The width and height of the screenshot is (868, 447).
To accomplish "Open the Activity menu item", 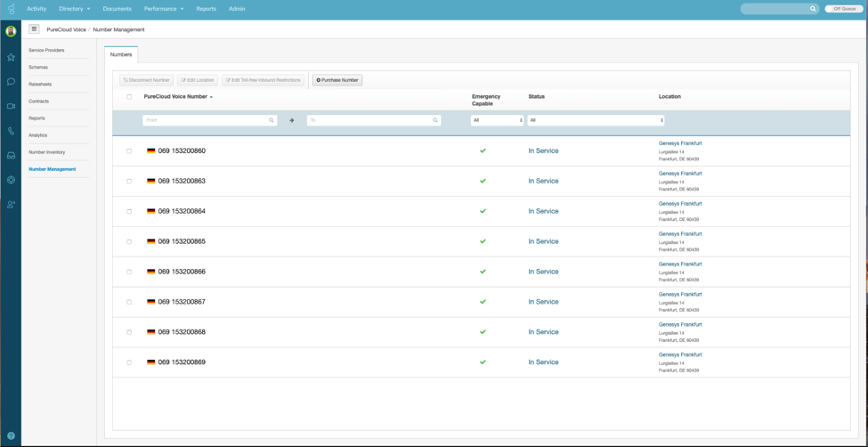I will (37, 9).
